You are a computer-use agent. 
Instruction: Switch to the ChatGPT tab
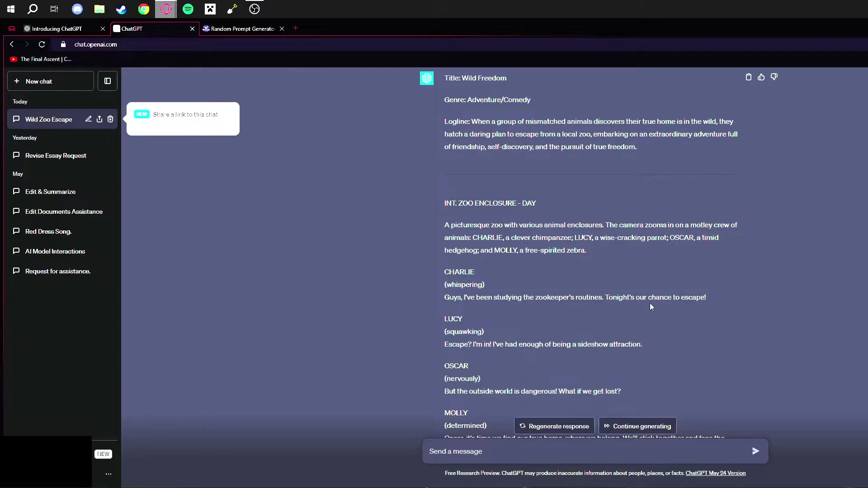[151, 28]
